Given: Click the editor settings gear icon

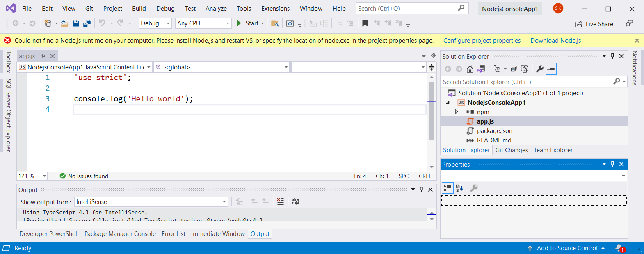Looking at the screenshot, I should coord(433,56).
